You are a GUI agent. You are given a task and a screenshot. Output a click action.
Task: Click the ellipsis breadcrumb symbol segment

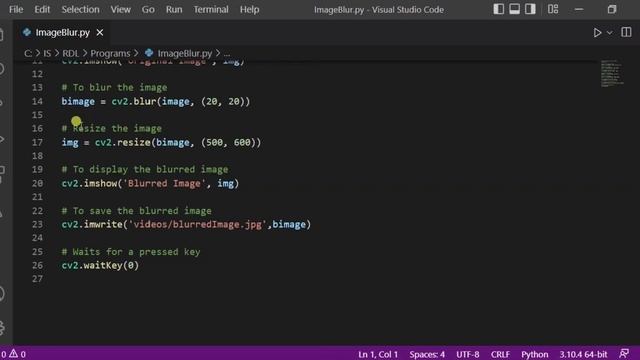point(227,53)
